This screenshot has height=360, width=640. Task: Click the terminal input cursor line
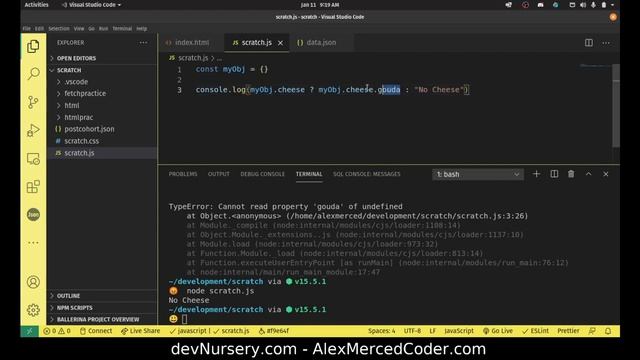pyautogui.click(x=184, y=319)
